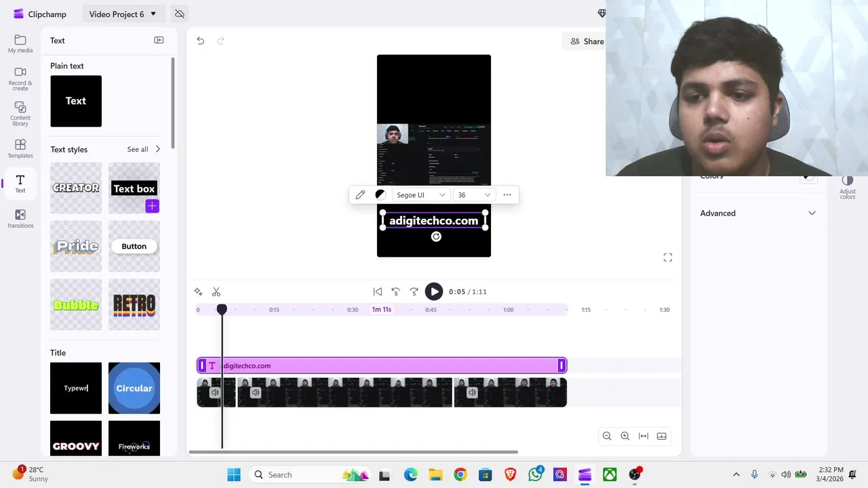Select the adigitechco.com text clip
This screenshot has width=868, height=488.
(382, 366)
